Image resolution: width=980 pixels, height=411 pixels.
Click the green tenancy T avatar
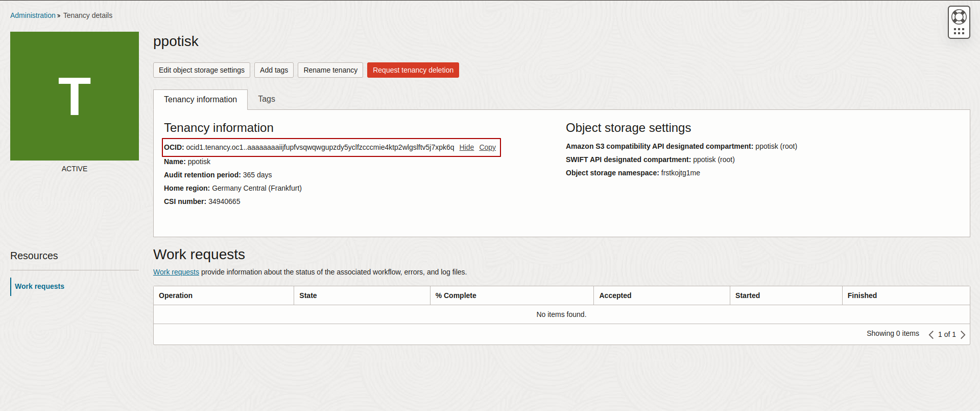(75, 96)
